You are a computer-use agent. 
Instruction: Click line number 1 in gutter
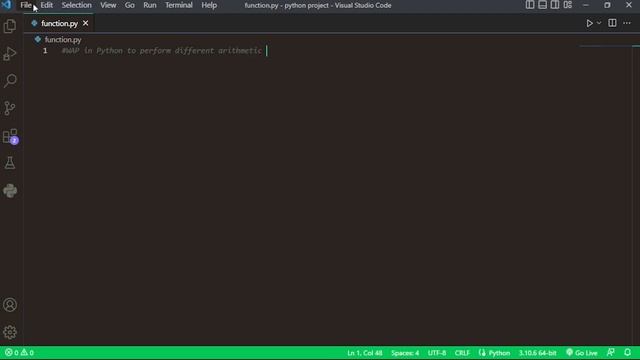point(45,51)
